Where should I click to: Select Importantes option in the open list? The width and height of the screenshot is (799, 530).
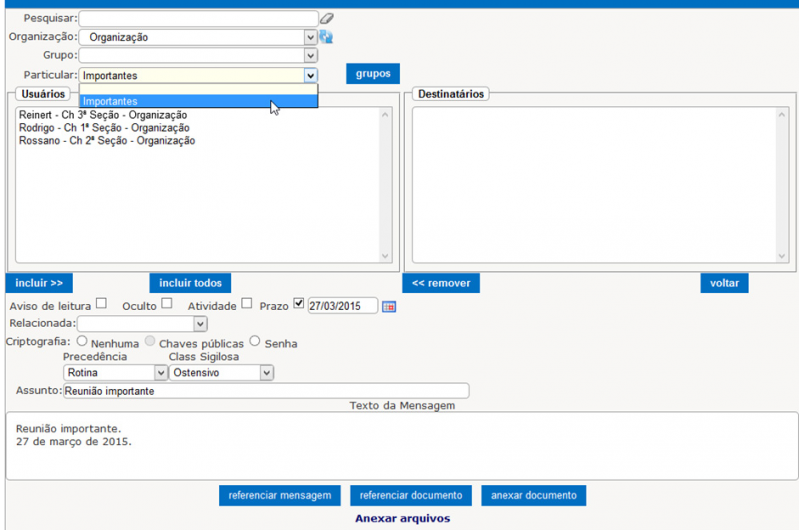pyautogui.click(x=198, y=101)
